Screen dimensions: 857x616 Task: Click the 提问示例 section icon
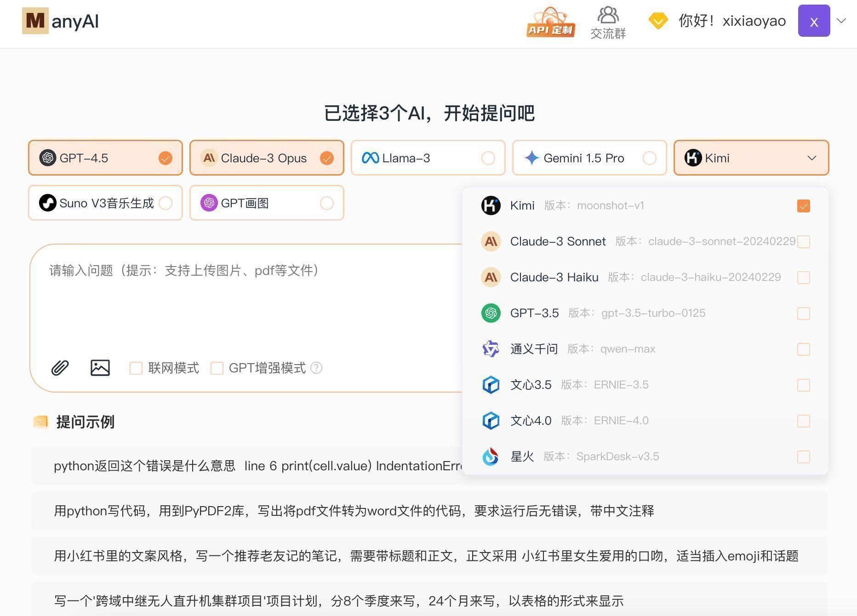[40, 422]
